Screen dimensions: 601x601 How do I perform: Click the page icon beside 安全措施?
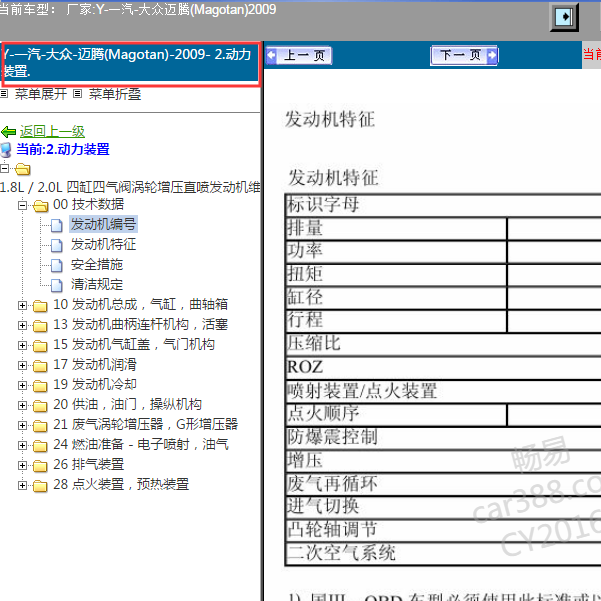(x=56, y=265)
